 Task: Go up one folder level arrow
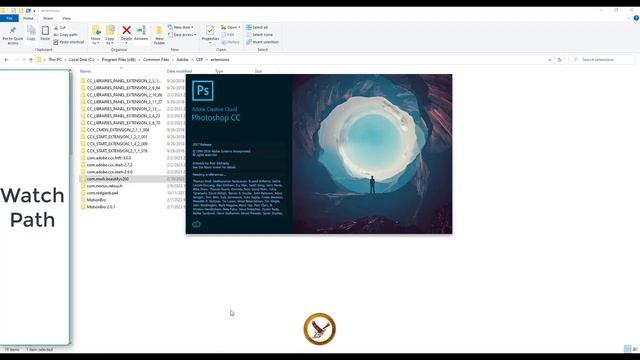tap(31, 60)
